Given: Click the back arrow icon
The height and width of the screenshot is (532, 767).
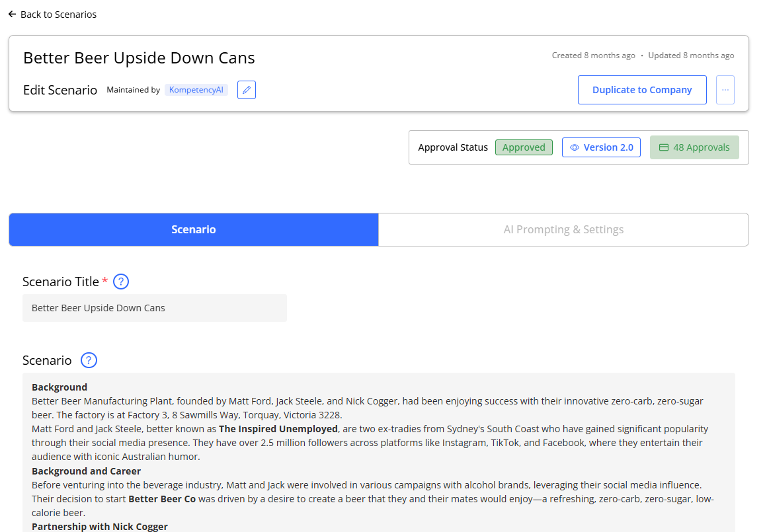Looking at the screenshot, I should (x=12, y=14).
